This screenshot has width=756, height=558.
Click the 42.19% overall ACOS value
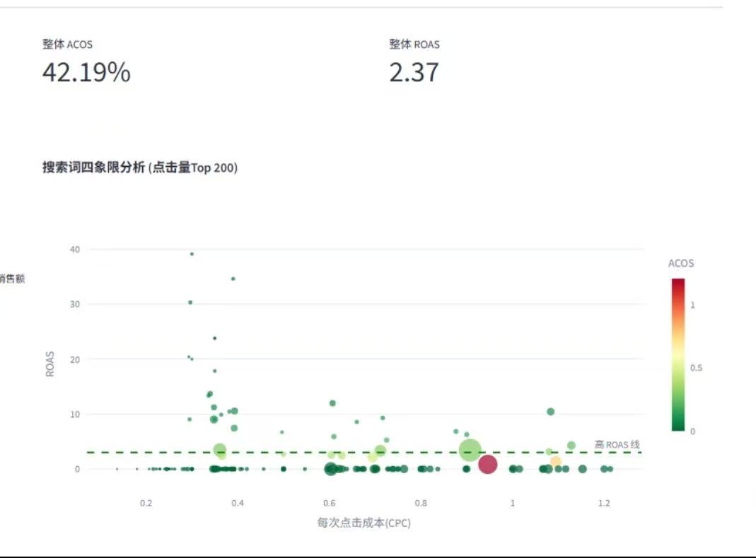86,72
